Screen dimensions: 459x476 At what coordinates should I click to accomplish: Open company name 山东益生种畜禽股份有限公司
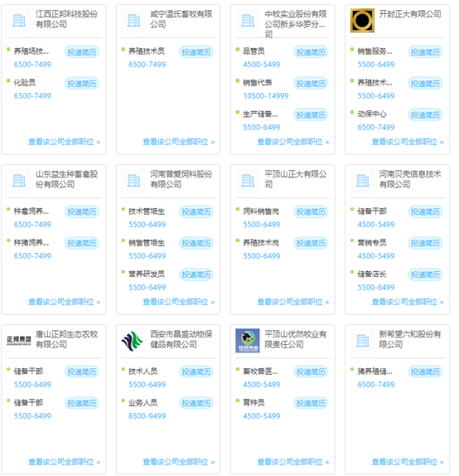(67, 179)
